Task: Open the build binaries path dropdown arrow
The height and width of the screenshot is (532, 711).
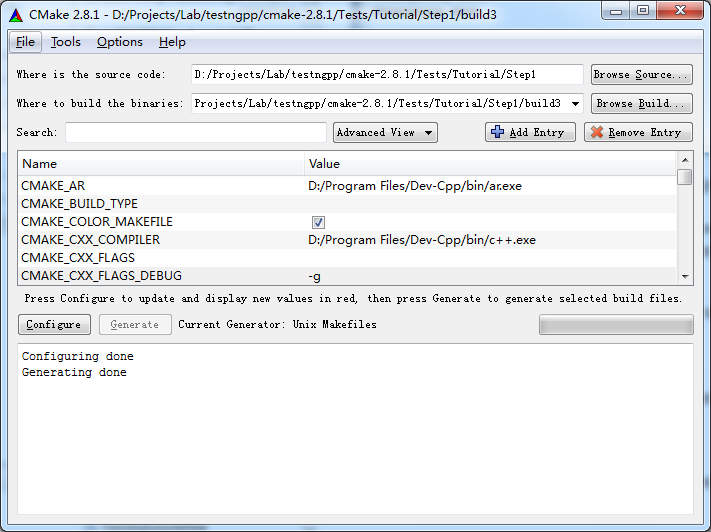Action: [x=575, y=104]
